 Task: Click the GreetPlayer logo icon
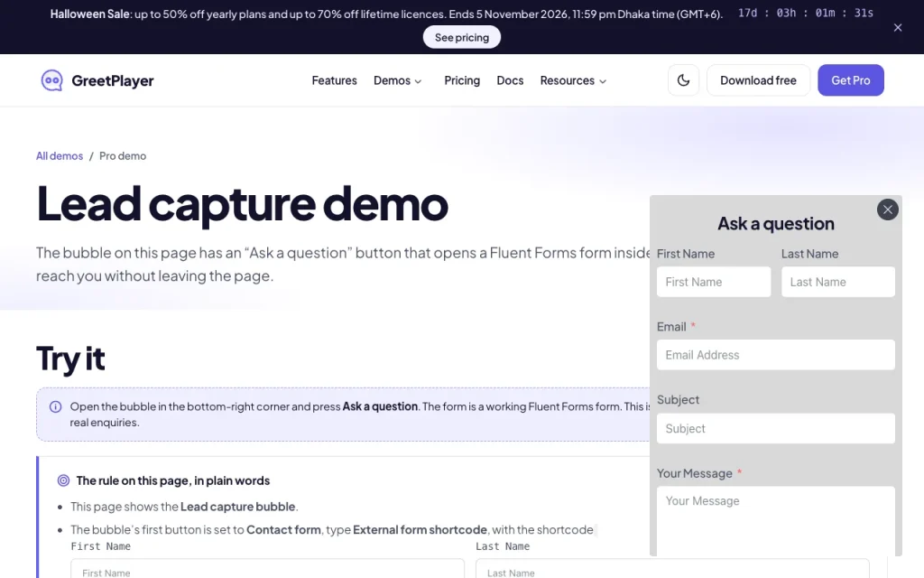tap(51, 80)
